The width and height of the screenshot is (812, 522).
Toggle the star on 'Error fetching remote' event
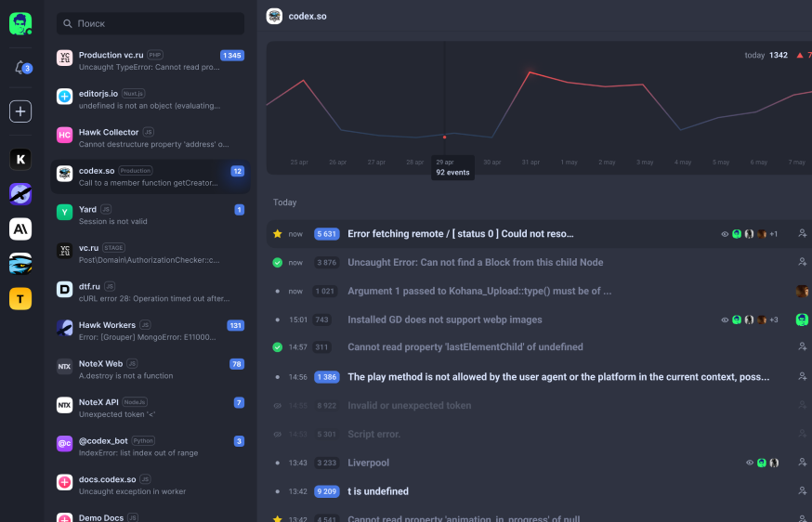pyautogui.click(x=277, y=234)
